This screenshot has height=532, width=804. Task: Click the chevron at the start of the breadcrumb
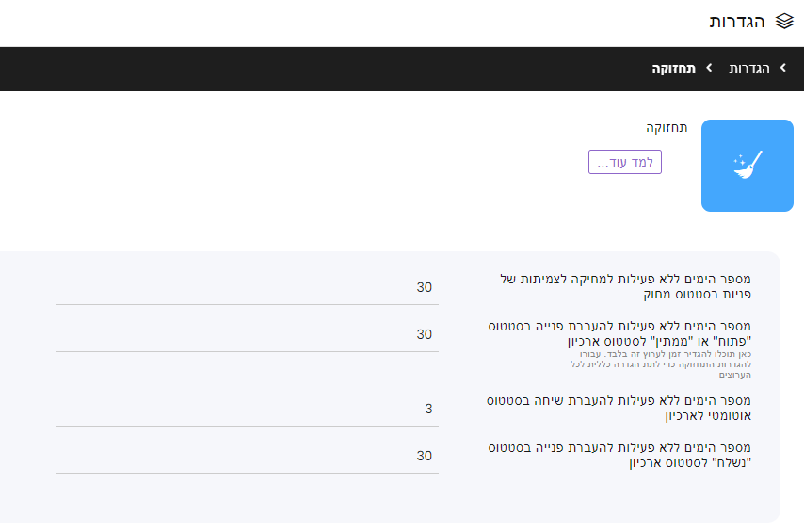pyautogui.click(x=782, y=69)
